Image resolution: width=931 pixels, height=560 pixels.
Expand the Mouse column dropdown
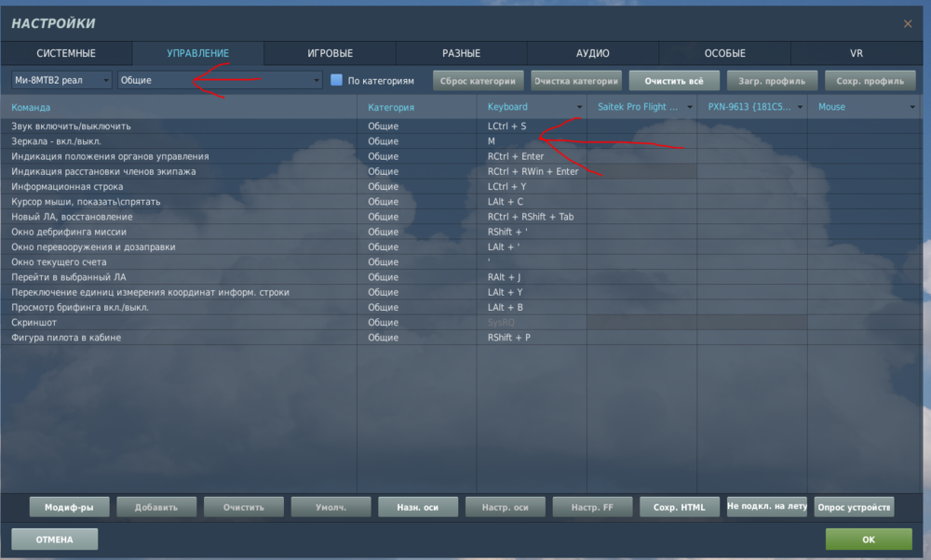912,107
